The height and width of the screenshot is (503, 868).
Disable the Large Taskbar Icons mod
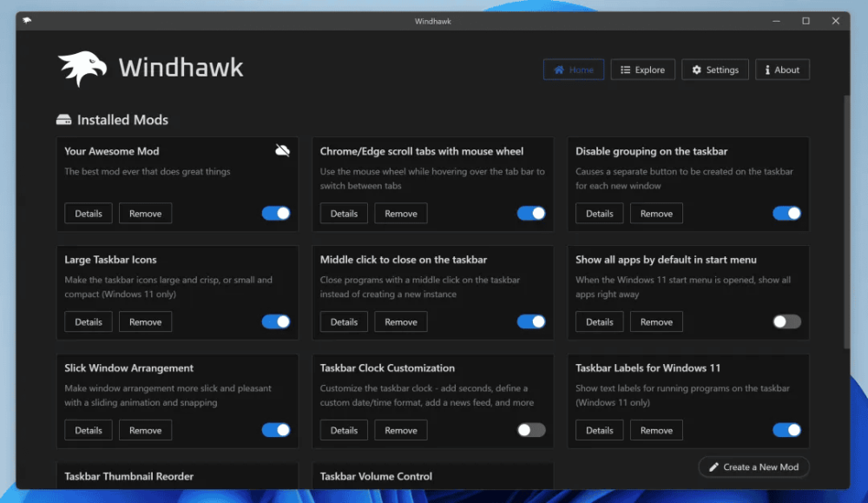[x=276, y=321]
